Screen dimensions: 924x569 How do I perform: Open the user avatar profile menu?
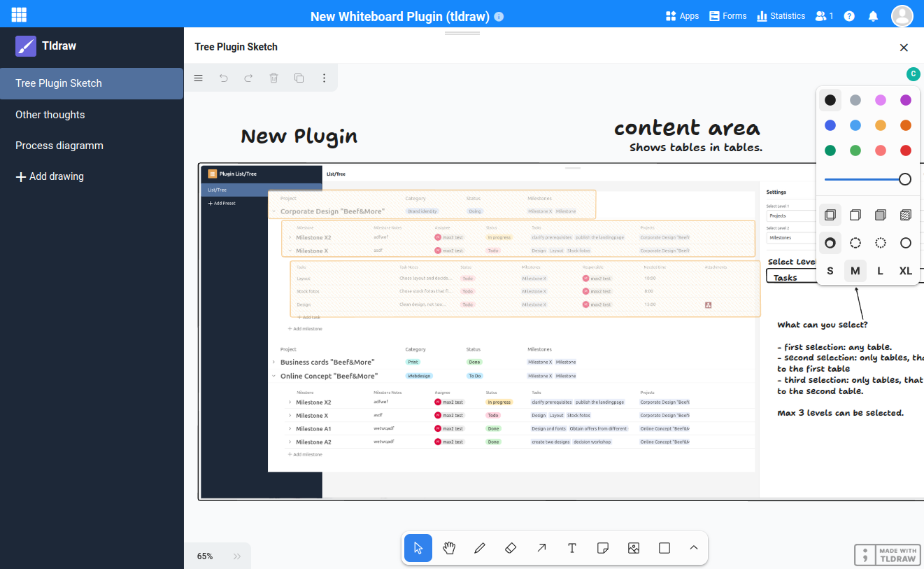[x=902, y=15]
